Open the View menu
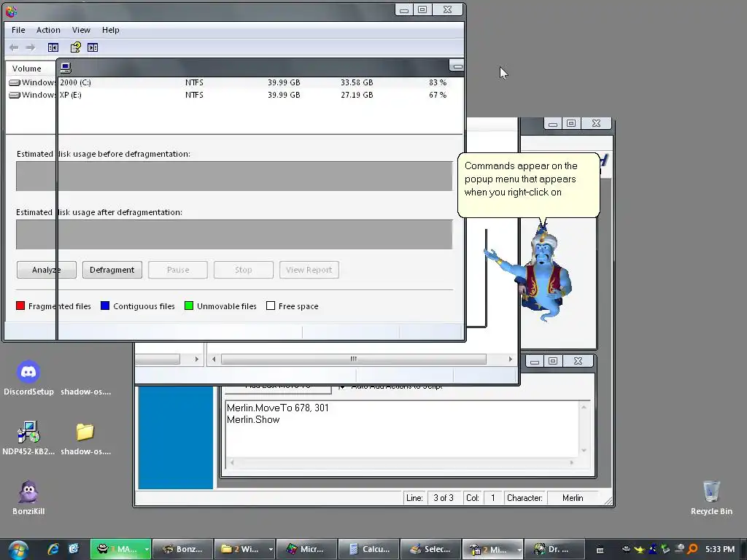747x560 pixels. click(81, 30)
